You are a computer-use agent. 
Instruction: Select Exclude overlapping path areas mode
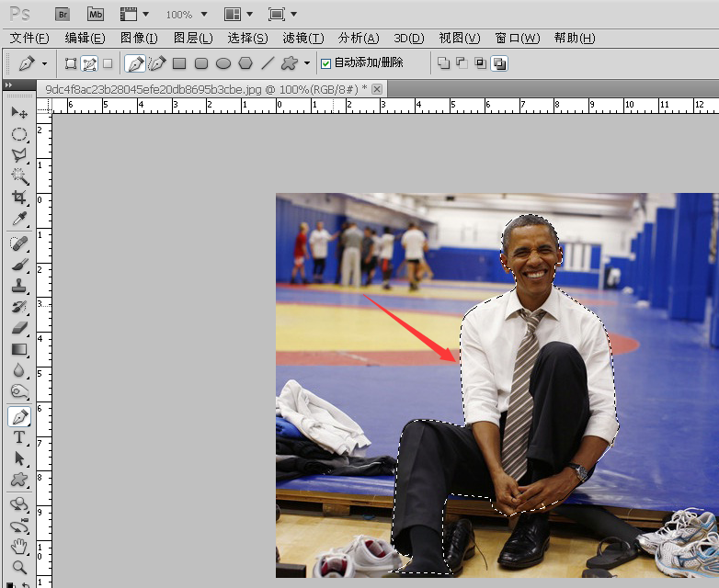point(499,63)
